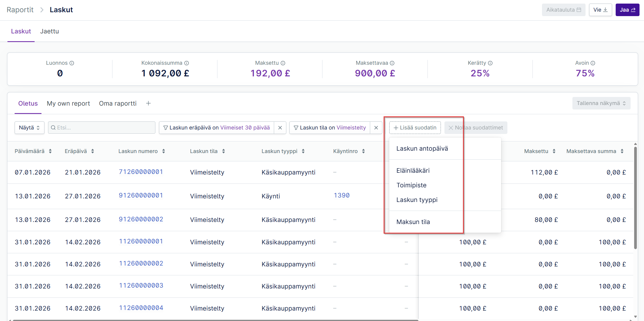Screen dimensions: 644x321
Task: Click the Jaa share button
Action: point(628,10)
